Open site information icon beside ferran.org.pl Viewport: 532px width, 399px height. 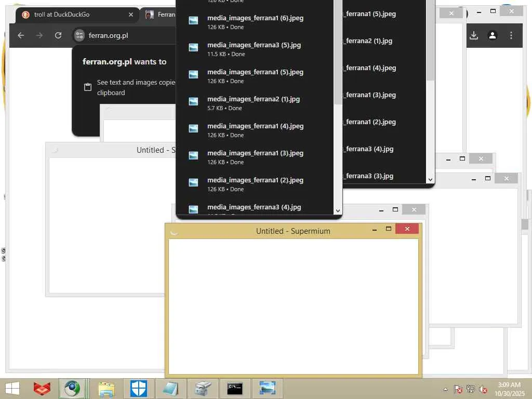pos(79,35)
